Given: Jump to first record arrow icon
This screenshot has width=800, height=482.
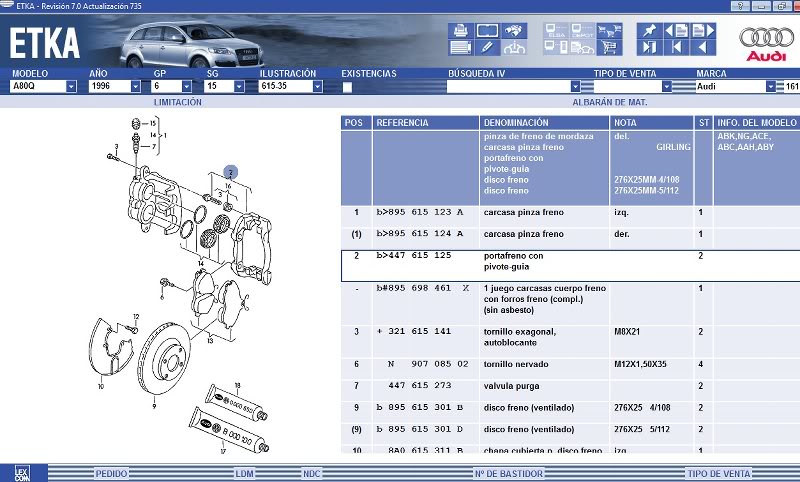Looking at the screenshot, I should (x=677, y=47).
